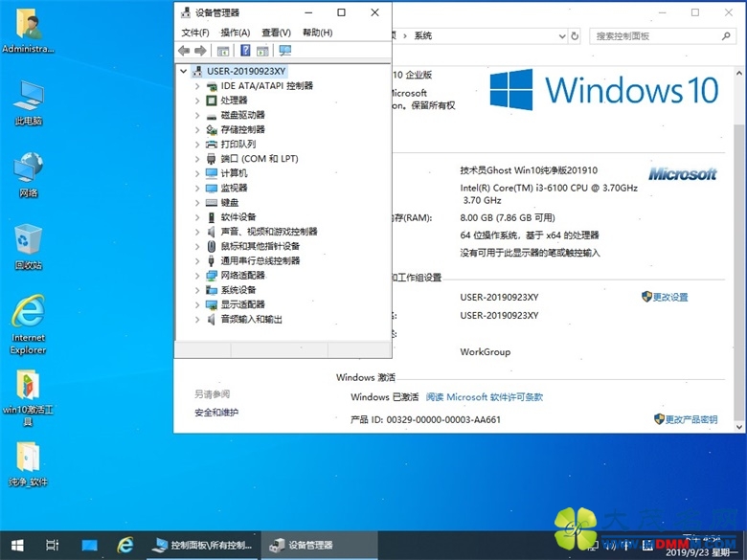Collapse the USER-20190923XY root node
Viewport: 747px width, 560px height.
point(184,72)
